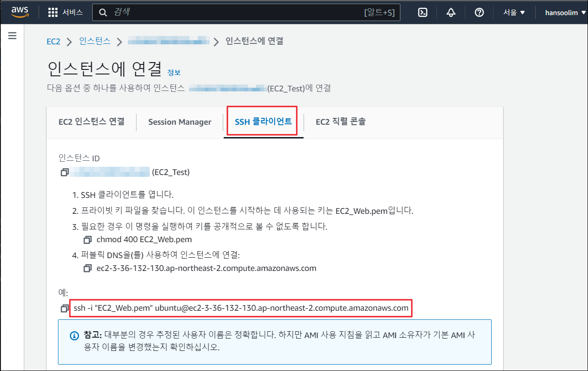
Task: Switch to EC2 인스턴스 연결 tab
Action: [x=91, y=122]
